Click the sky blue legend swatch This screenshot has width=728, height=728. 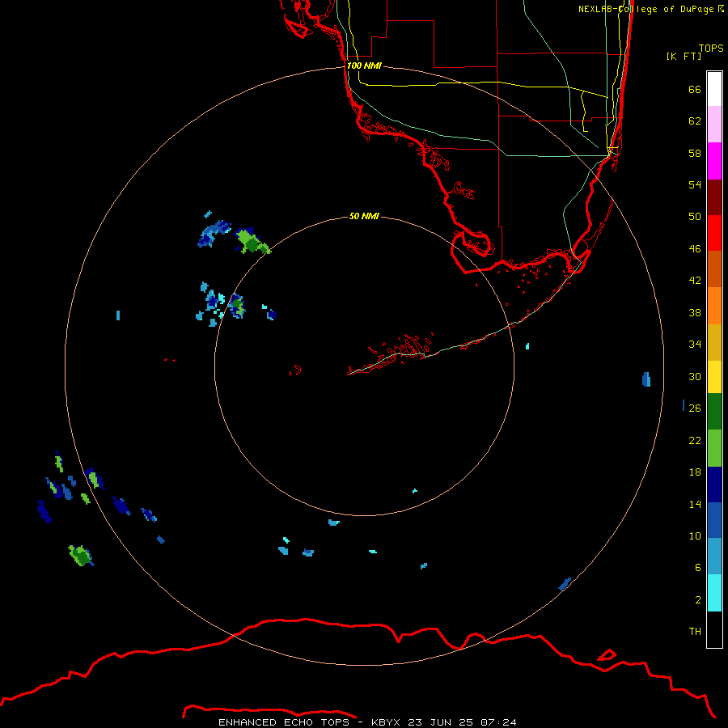click(x=714, y=557)
